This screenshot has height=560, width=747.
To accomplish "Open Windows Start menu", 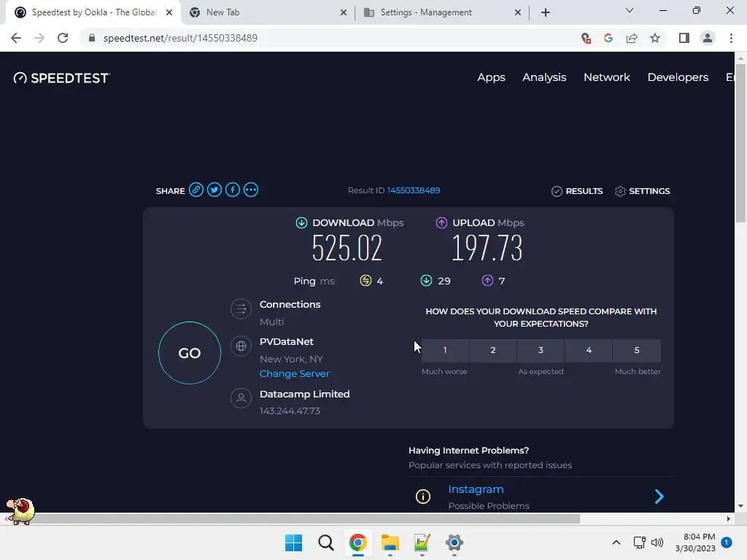I will [x=293, y=542].
